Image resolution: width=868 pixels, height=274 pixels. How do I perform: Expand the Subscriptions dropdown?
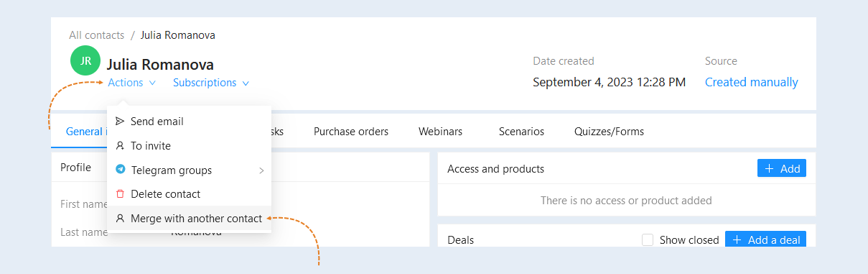point(211,83)
